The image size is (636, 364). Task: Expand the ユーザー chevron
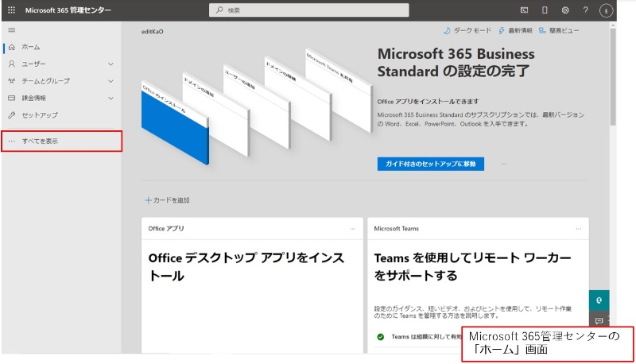tap(111, 64)
